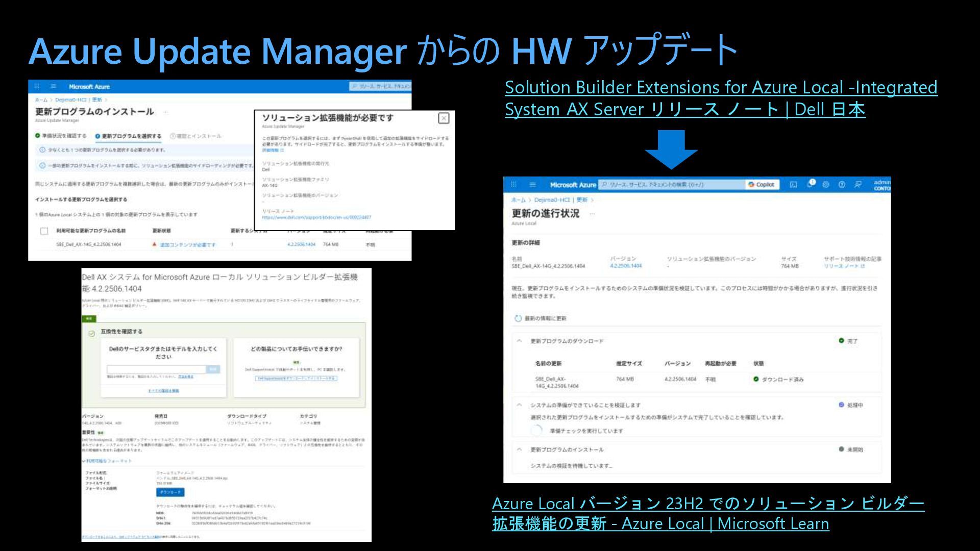Click the ホーム breadcrumb in the right Azure portal
The width and height of the screenshot is (980, 551).
pos(518,200)
